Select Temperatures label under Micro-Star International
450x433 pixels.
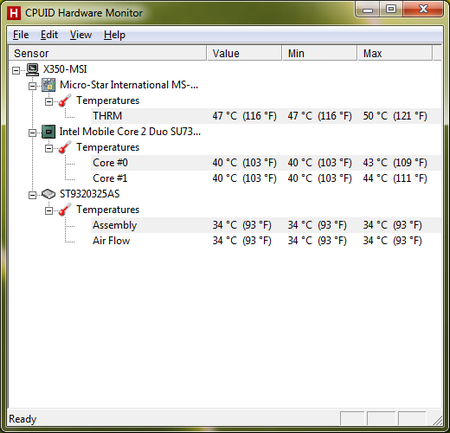[108, 101]
